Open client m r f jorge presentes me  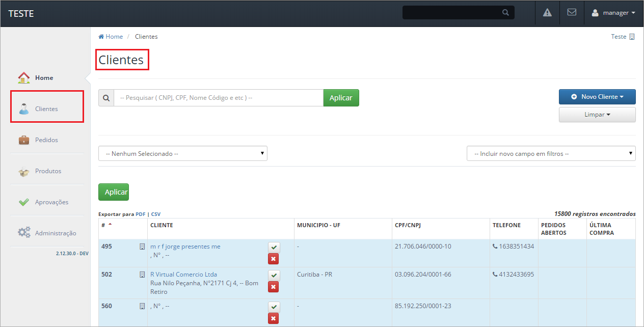pyautogui.click(x=185, y=247)
